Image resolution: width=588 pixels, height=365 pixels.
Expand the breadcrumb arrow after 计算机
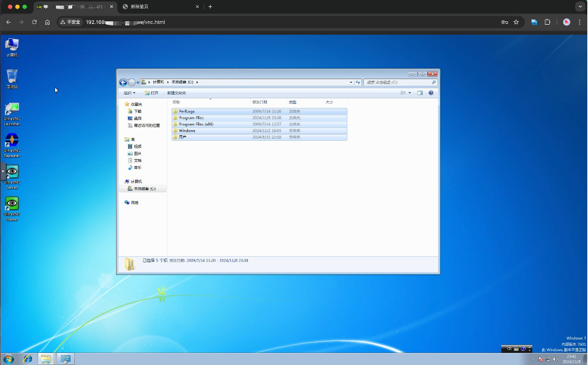(x=168, y=82)
